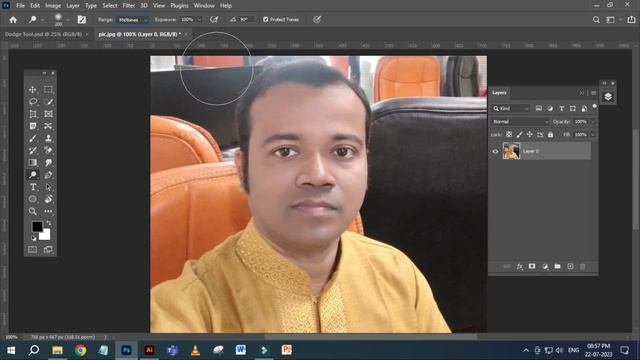
Task: Select the Pen tool
Action: (x=48, y=175)
